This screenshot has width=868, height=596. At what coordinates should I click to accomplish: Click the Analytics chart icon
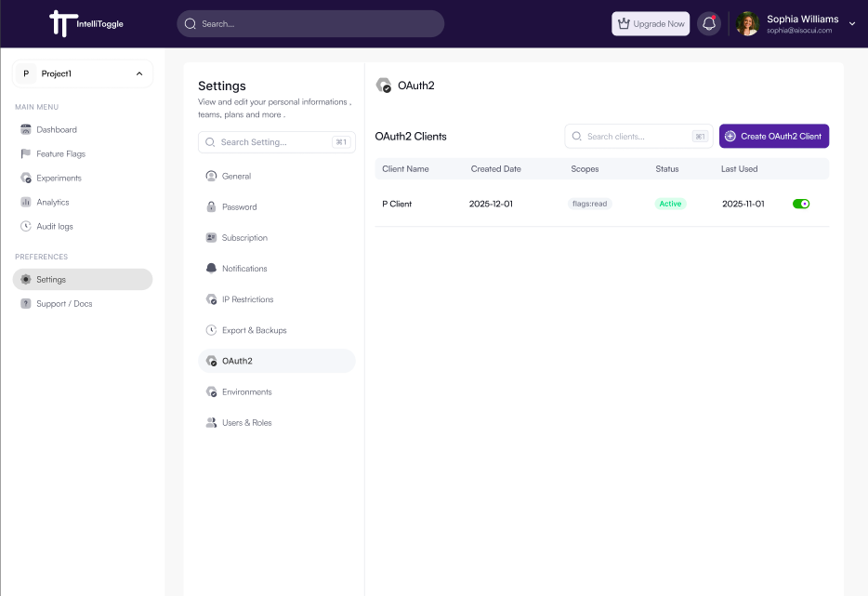pos(26,203)
